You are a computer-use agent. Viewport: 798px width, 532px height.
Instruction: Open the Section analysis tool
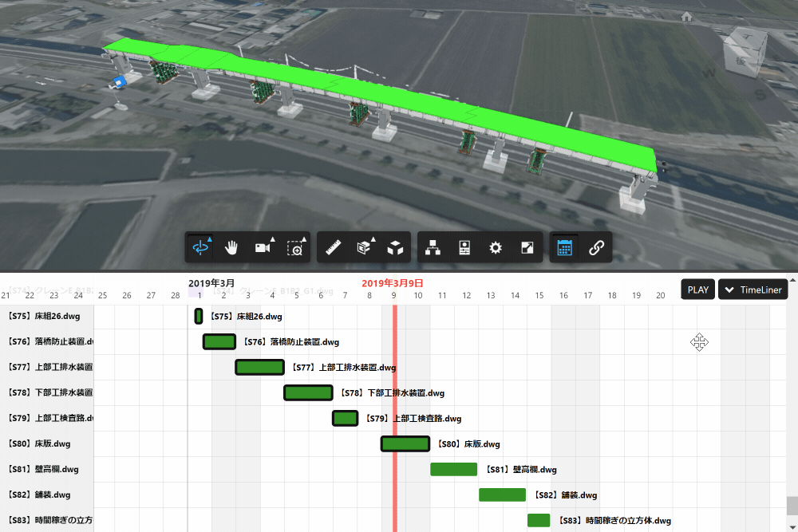(x=365, y=248)
